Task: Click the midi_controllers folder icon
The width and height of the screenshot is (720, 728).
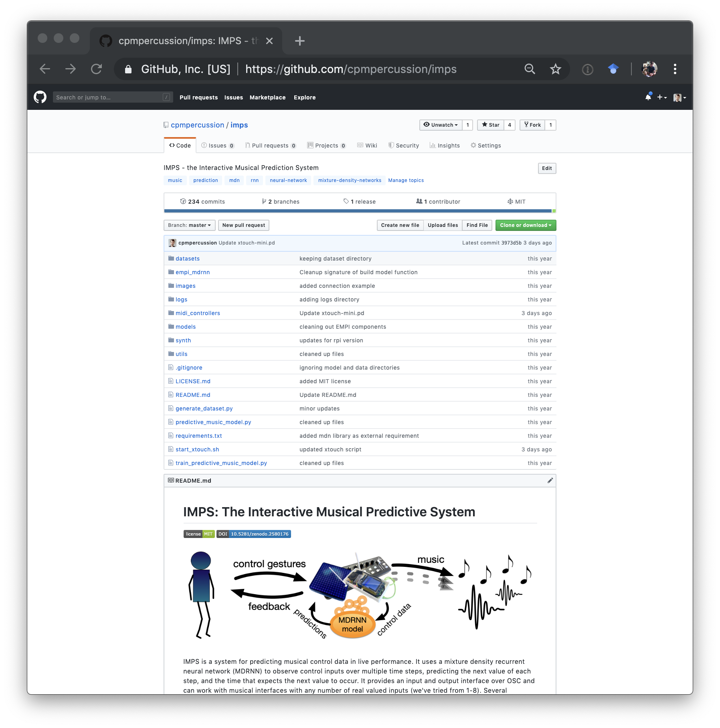Action: [x=171, y=313]
